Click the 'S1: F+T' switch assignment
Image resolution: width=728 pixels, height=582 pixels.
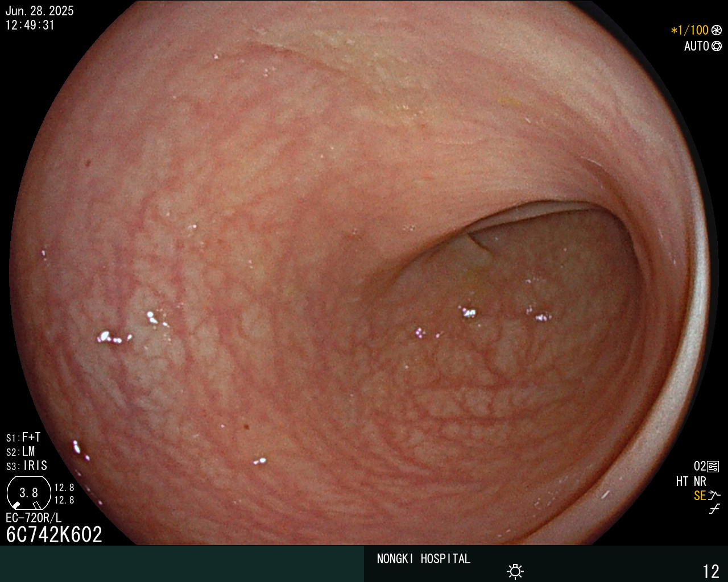click(x=23, y=438)
